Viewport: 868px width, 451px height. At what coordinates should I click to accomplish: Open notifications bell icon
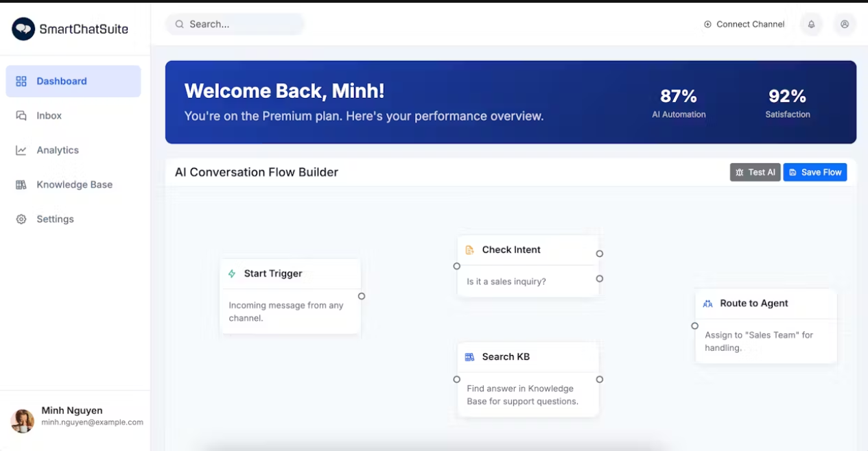[811, 24]
